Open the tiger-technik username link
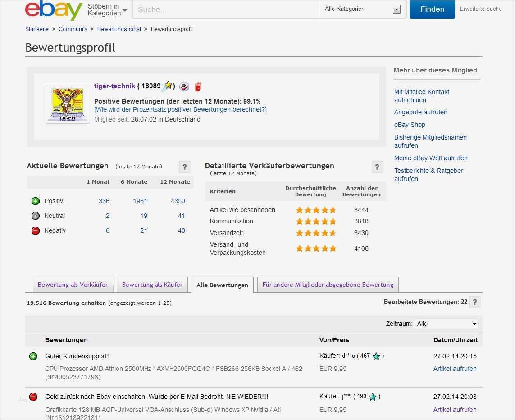This screenshot has width=515, height=420. pyautogui.click(x=114, y=86)
